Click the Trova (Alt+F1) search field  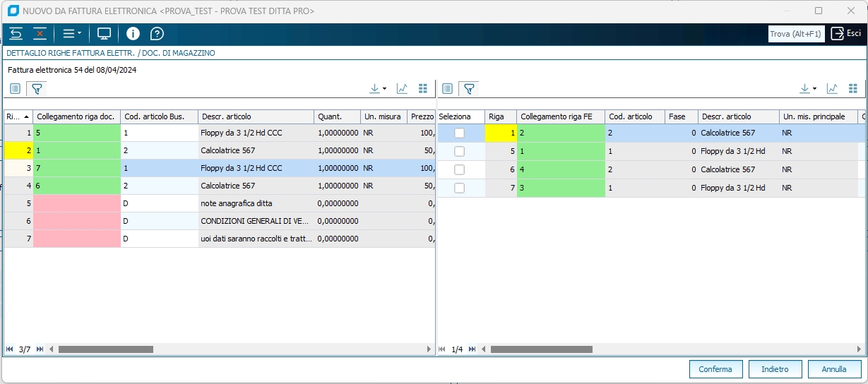pyautogui.click(x=797, y=34)
